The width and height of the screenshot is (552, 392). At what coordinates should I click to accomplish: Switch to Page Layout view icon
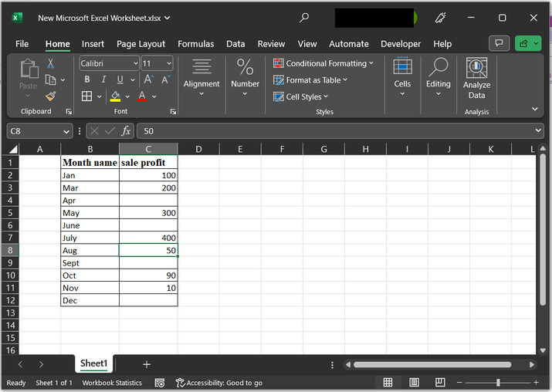click(x=414, y=383)
